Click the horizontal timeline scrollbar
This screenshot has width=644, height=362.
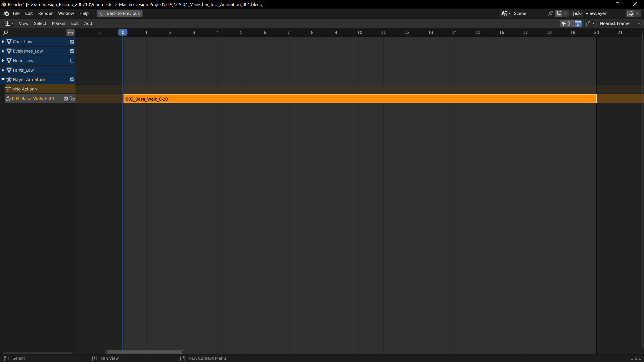pos(145,352)
